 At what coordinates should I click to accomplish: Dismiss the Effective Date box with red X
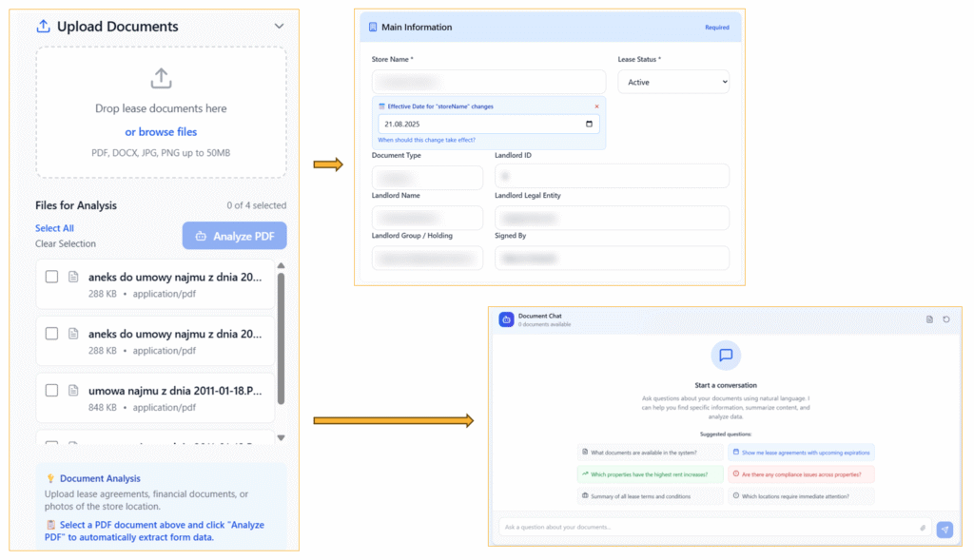point(596,106)
